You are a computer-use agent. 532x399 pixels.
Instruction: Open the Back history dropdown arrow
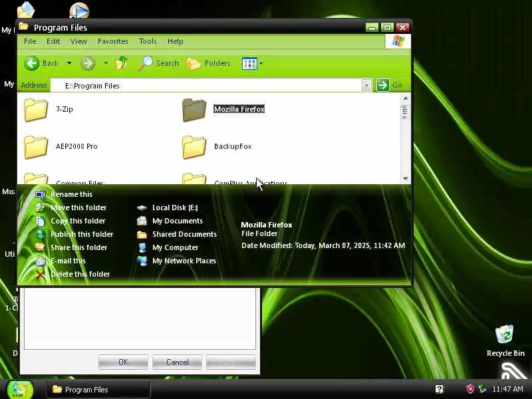coord(69,63)
